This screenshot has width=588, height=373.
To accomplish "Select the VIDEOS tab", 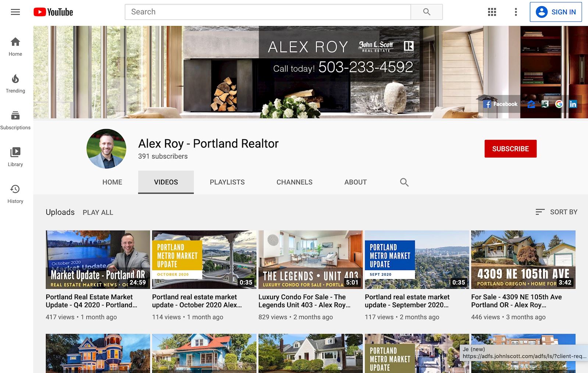I will click(166, 182).
